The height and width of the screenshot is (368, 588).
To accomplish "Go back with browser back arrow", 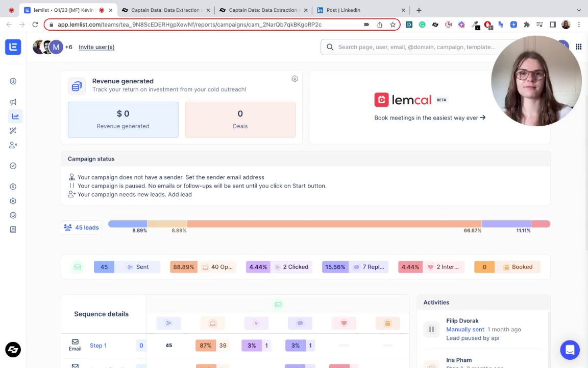I will coord(9,25).
